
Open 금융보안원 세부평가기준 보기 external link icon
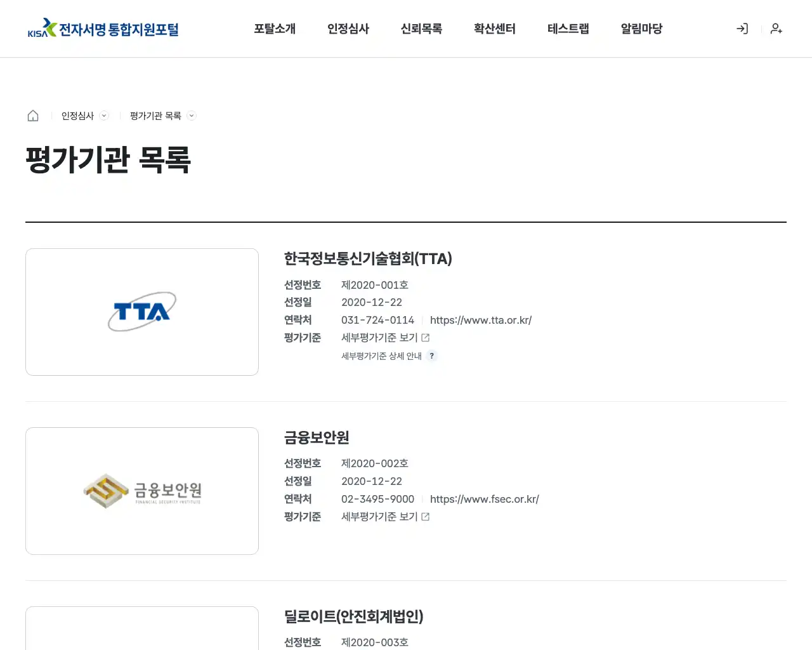click(x=426, y=517)
